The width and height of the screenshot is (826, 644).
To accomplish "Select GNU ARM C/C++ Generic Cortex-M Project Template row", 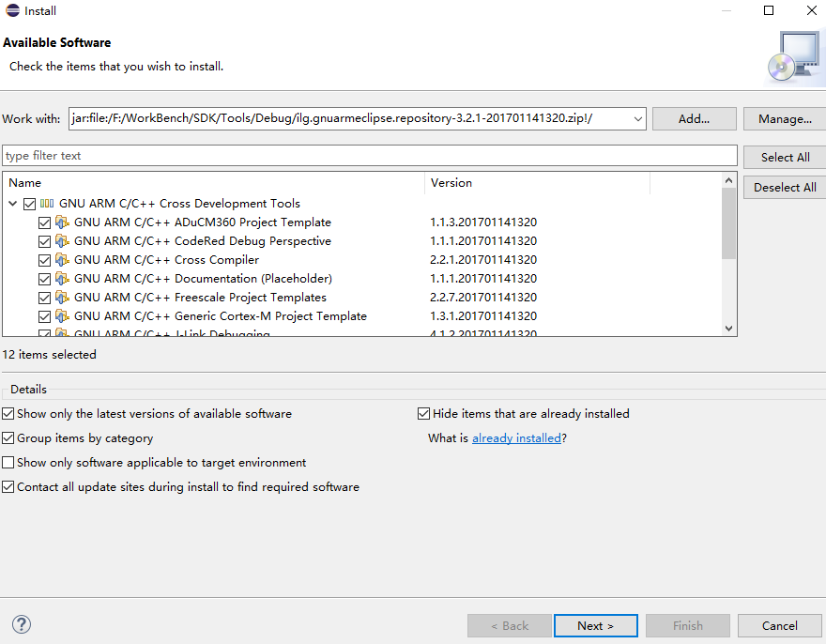I will 362,316.
